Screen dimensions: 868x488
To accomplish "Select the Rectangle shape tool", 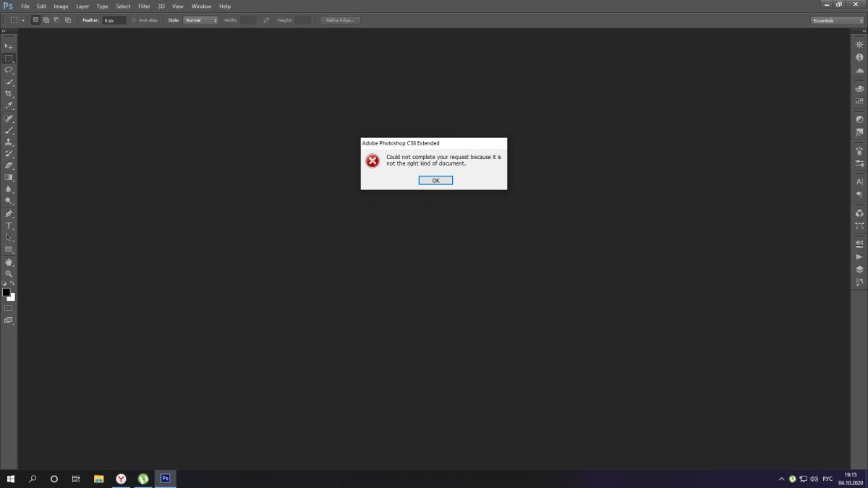I will (x=9, y=249).
